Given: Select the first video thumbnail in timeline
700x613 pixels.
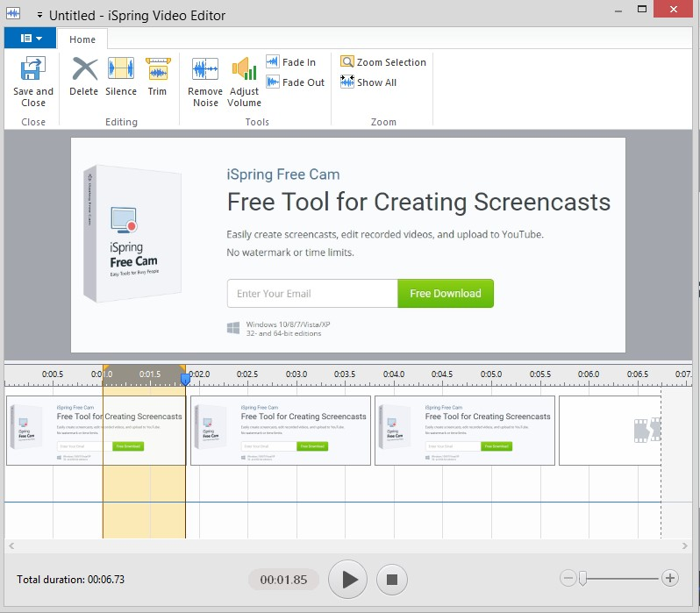Looking at the screenshot, I should pyautogui.click(x=96, y=431).
